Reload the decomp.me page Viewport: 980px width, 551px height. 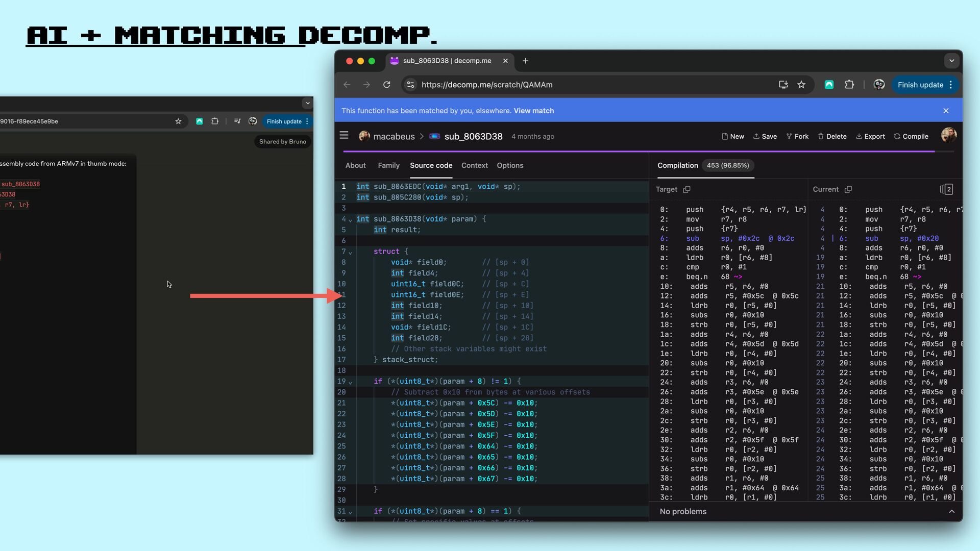(x=387, y=85)
